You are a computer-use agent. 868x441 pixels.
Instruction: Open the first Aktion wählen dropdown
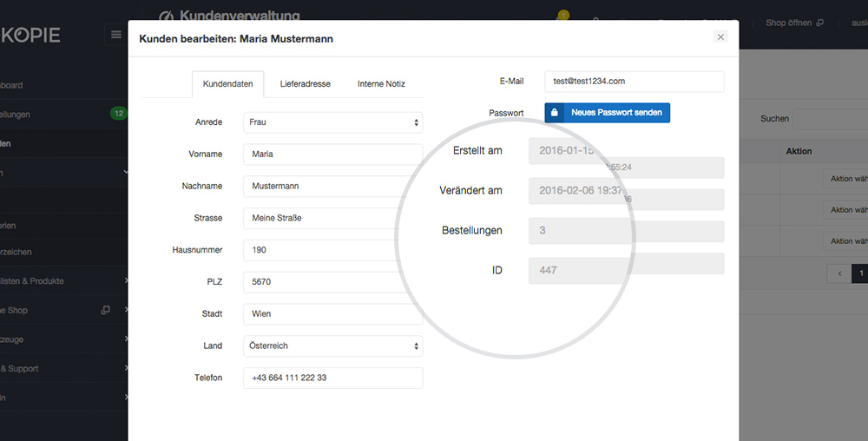pos(845,179)
